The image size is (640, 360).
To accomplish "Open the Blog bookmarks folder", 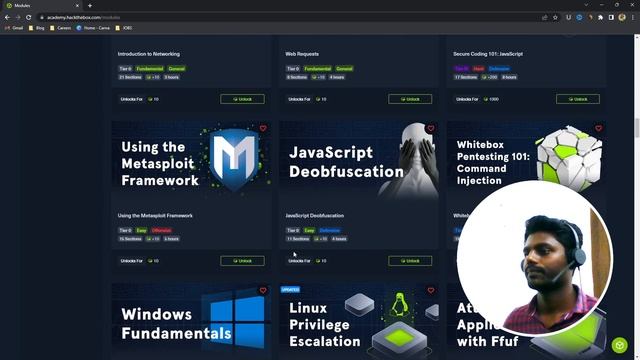I will tap(37, 28).
